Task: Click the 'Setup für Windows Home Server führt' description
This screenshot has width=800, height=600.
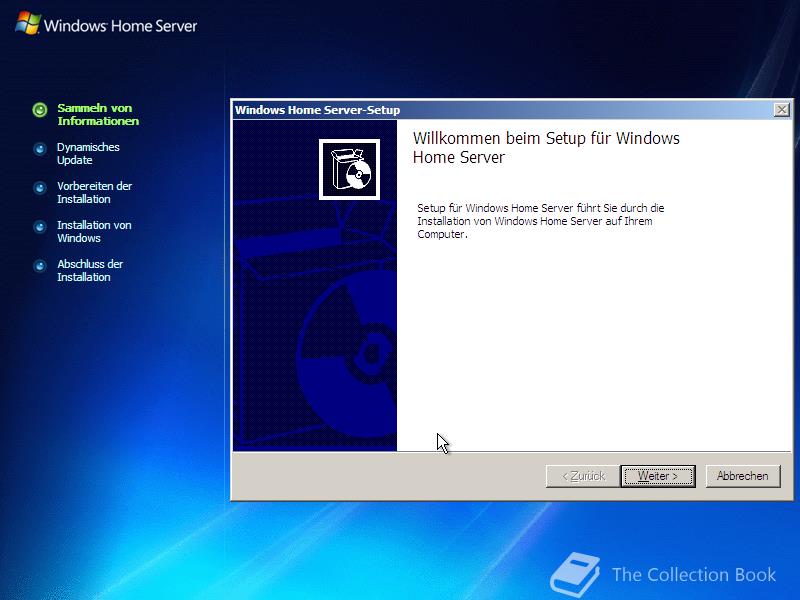Action: point(541,221)
